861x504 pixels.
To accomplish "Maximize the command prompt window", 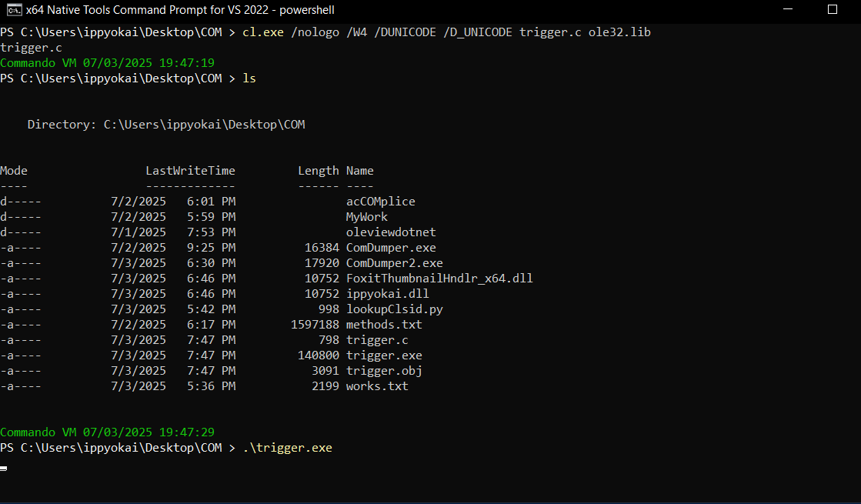I will [x=832, y=10].
